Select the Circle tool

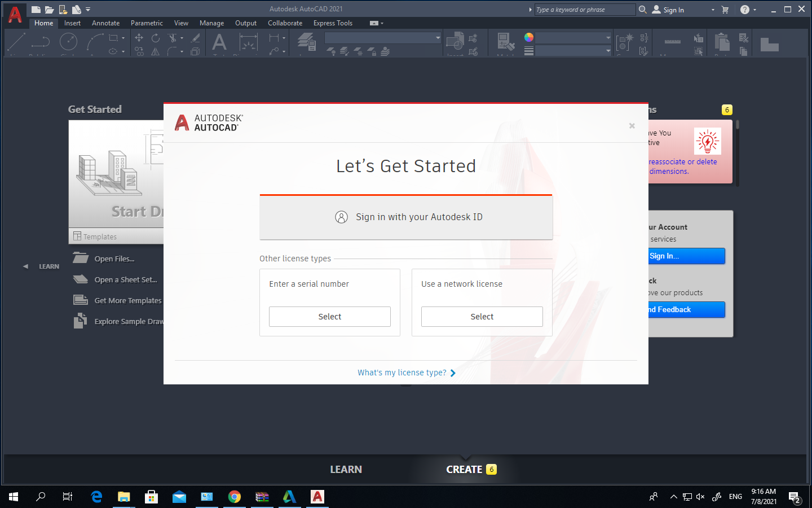[69, 42]
